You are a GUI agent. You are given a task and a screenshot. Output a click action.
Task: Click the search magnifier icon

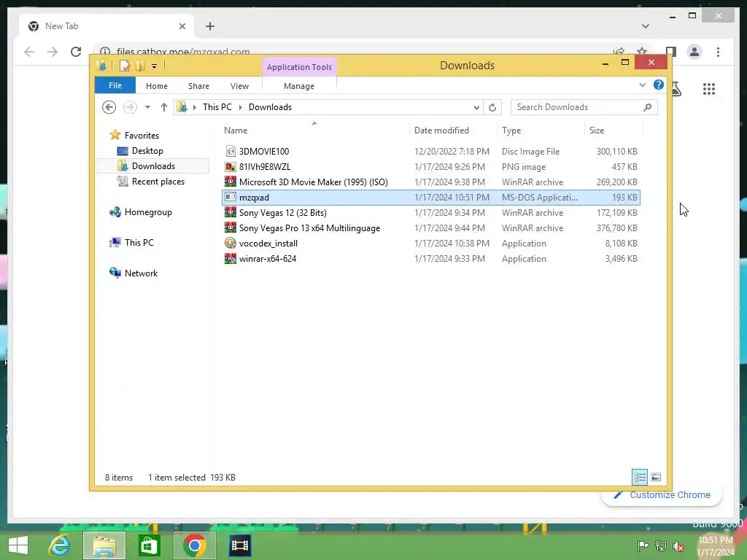(x=647, y=107)
